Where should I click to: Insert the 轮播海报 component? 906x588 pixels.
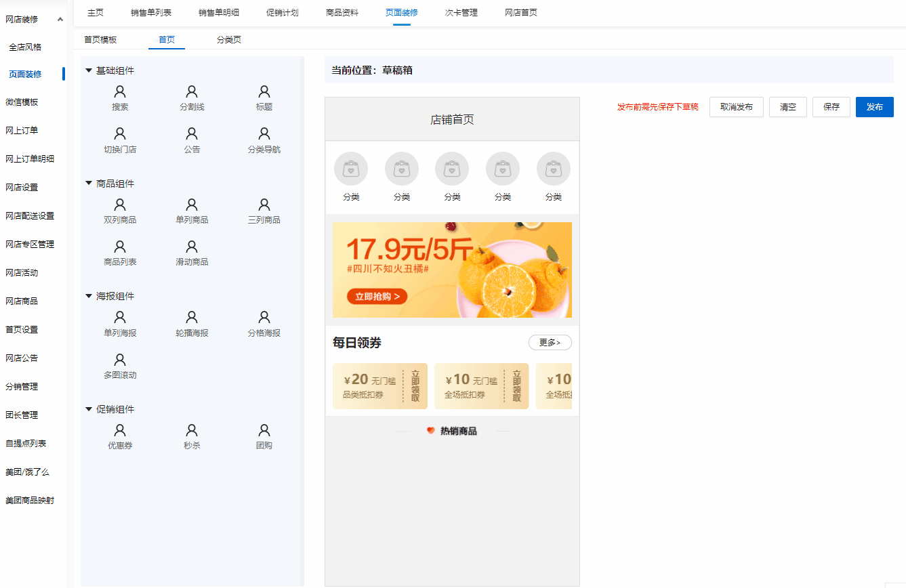(192, 324)
